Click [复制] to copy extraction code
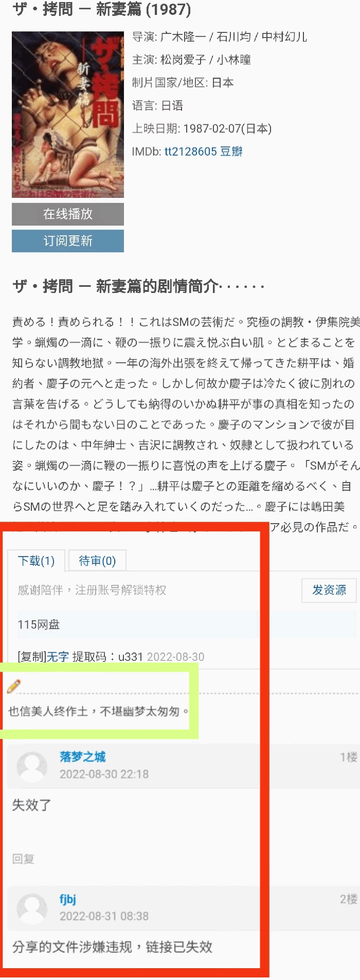360x980 pixels. [32, 657]
